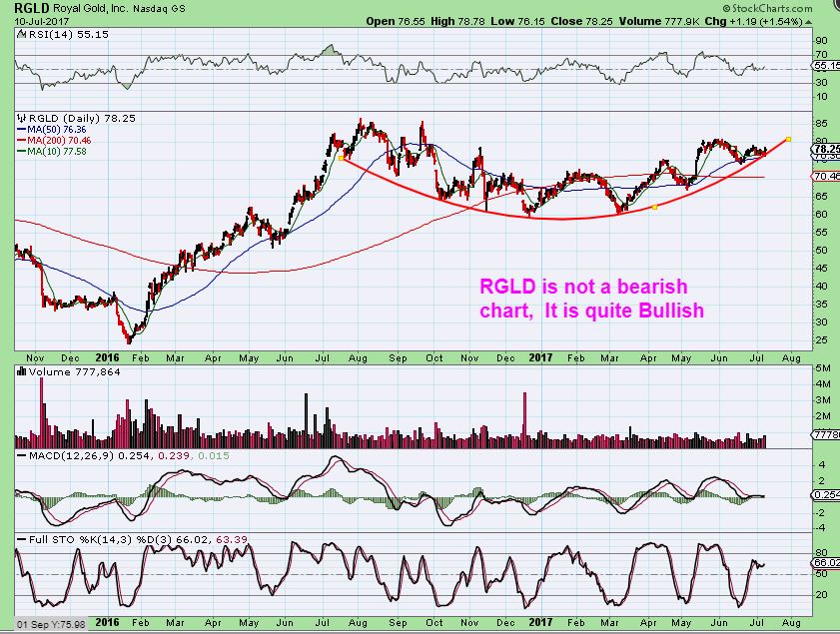Viewport: 840px width, 634px height.
Task: Click the Chg +1.19 (+1.54%) value
Action: [753, 22]
